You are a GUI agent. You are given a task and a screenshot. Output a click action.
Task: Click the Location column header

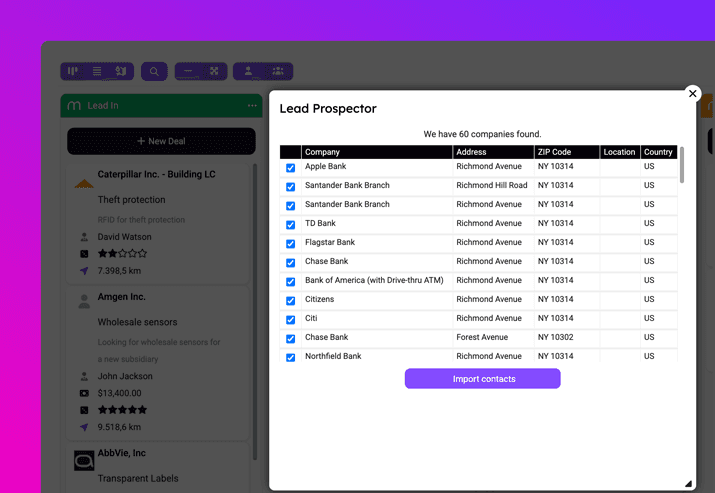(x=620, y=152)
